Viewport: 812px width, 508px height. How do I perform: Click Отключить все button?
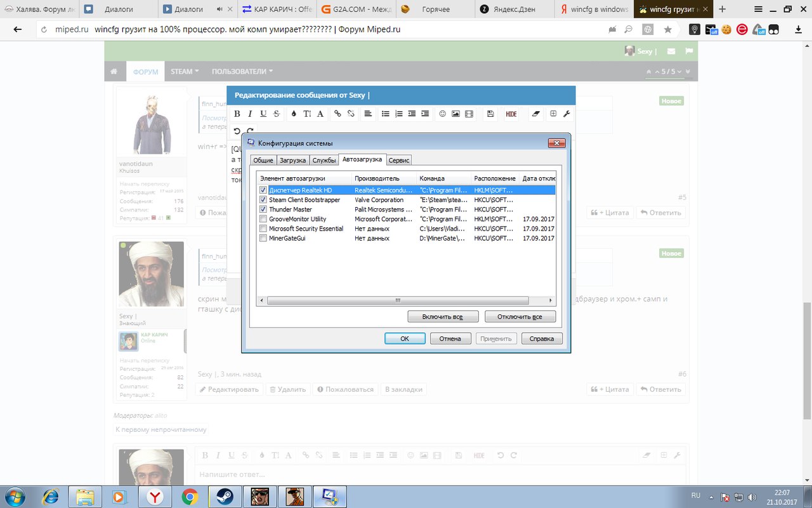(520, 316)
